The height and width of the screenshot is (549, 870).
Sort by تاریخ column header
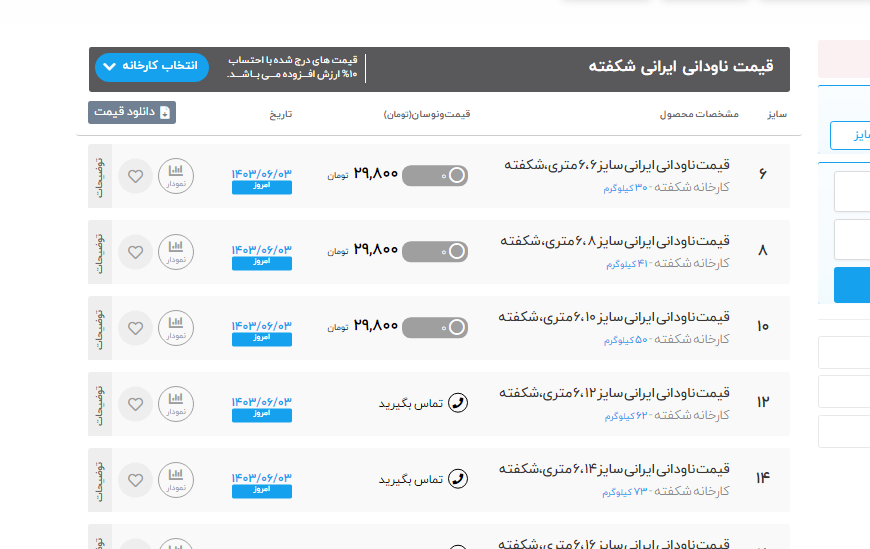click(x=280, y=114)
